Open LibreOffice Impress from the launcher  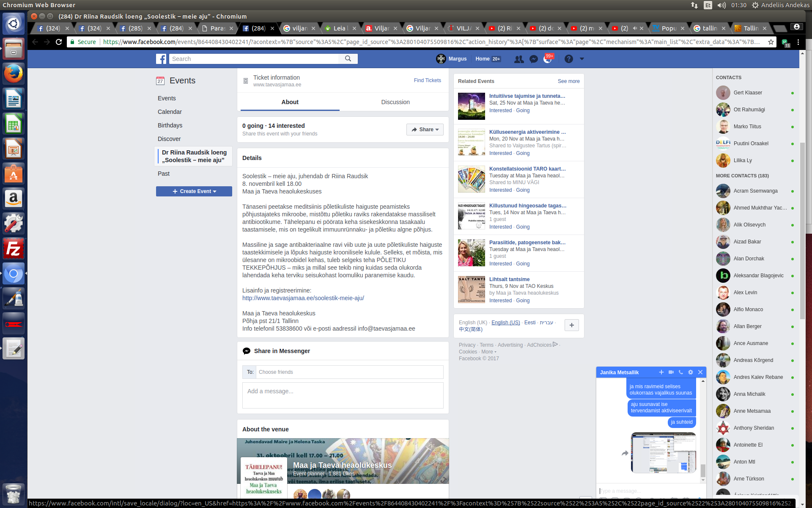tap(14, 149)
